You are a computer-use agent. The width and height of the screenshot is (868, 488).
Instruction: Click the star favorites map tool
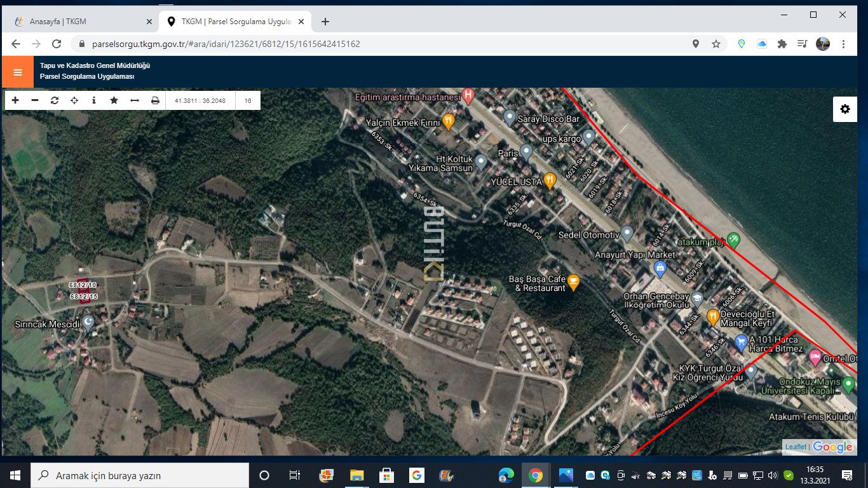pos(114,100)
